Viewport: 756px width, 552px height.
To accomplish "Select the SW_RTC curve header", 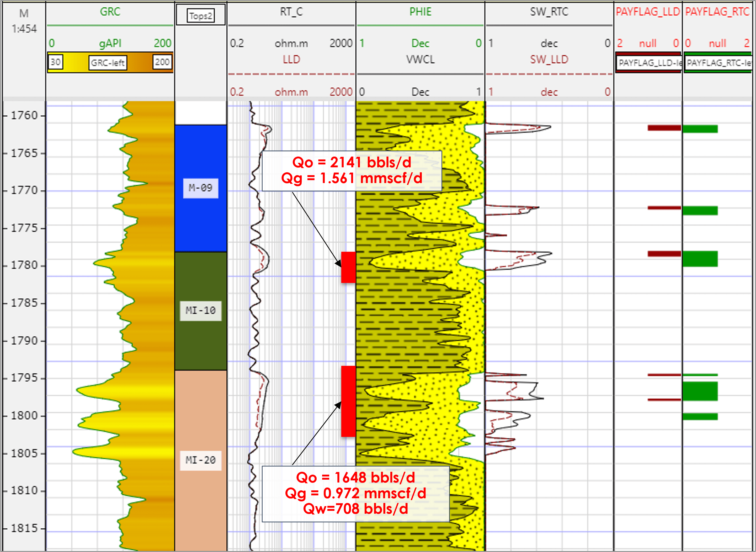I will [549, 12].
